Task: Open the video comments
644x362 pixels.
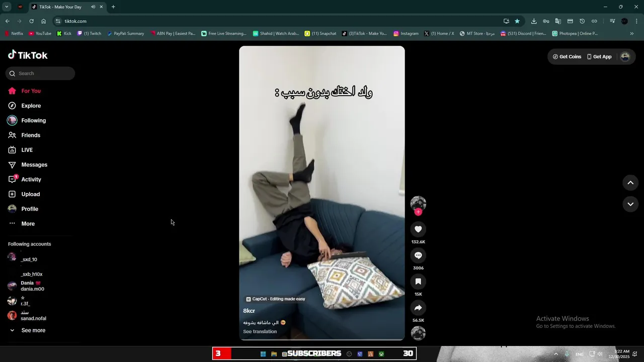Action: pyautogui.click(x=418, y=255)
